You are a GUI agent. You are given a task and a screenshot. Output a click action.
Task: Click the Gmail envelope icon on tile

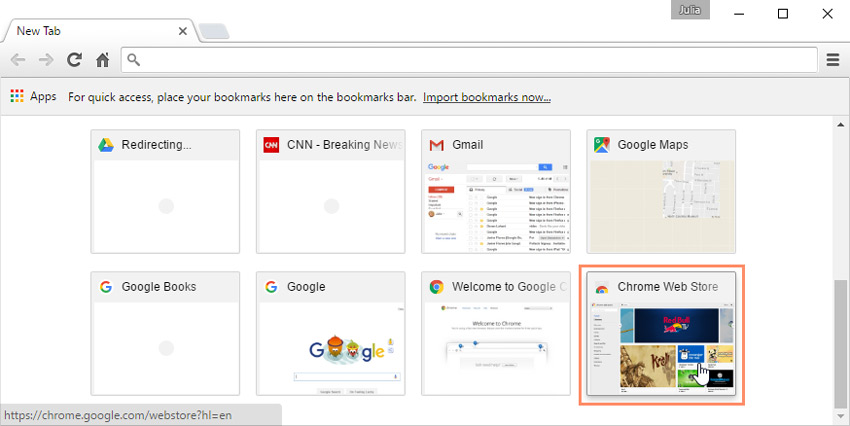click(436, 145)
